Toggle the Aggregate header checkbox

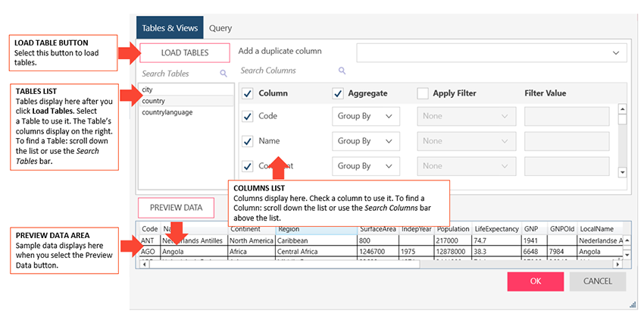click(x=338, y=93)
